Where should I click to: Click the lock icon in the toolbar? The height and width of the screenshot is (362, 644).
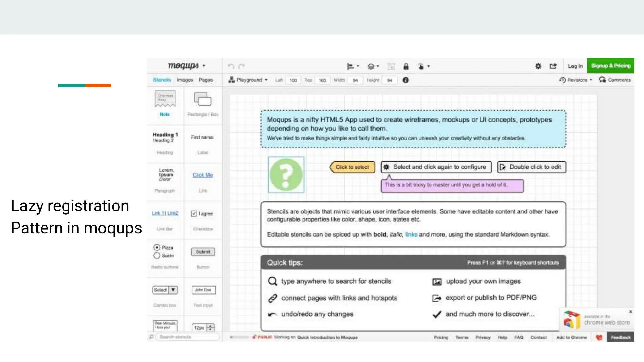(x=406, y=66)
